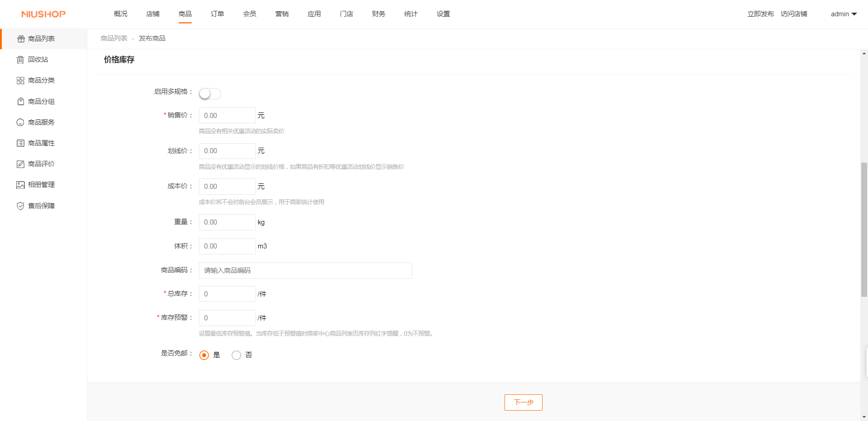Screen dimensions: 868x421
Task: Click the 重量 input field
Action: 227,222
